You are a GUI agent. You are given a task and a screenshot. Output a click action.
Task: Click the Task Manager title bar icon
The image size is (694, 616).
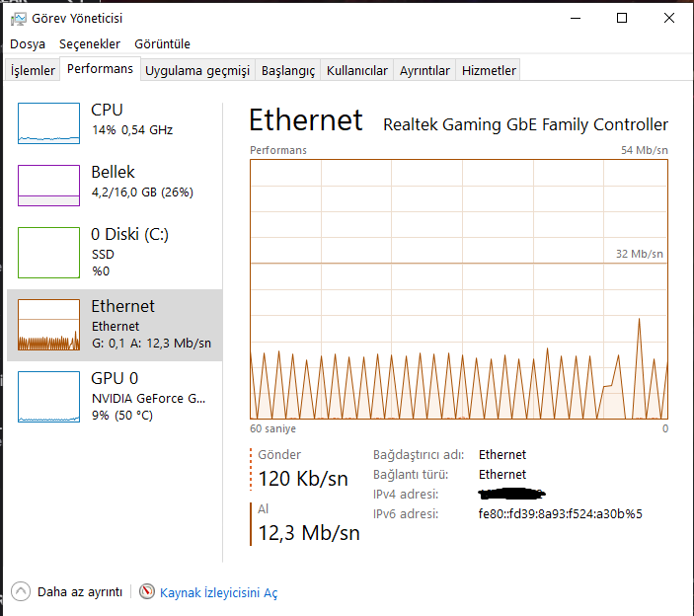click(18, 19)
